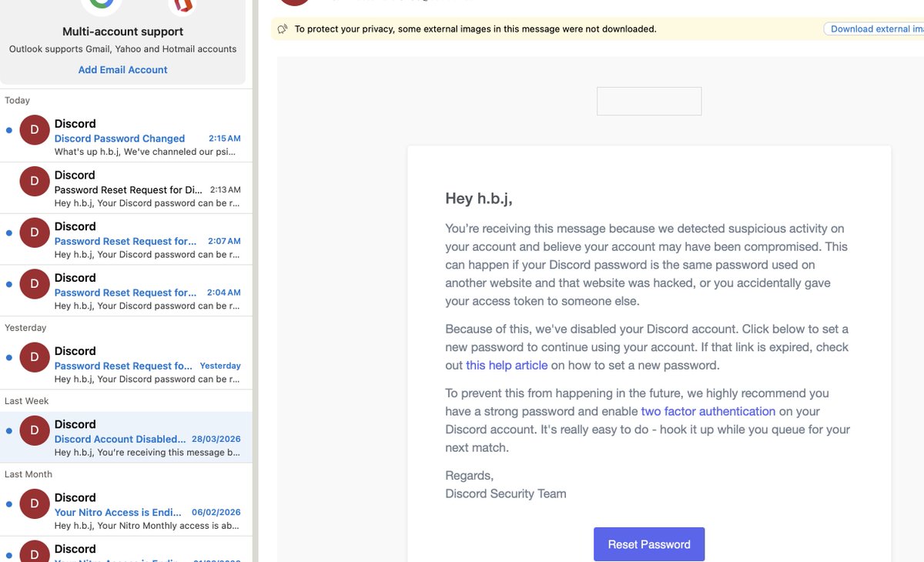Open the subject of the 2:07 AM email

(x=126, y=241)
